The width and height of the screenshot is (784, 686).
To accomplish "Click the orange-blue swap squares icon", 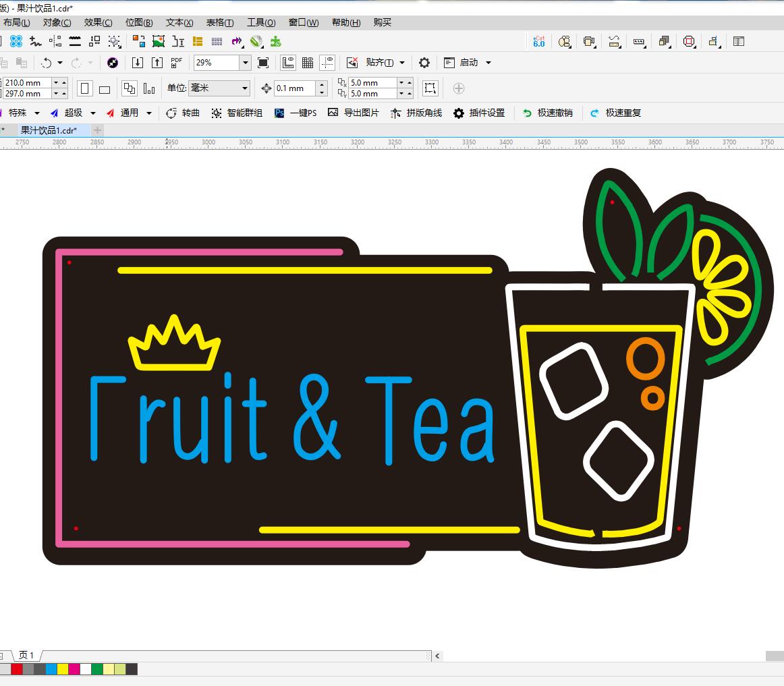I will (139, 42).
